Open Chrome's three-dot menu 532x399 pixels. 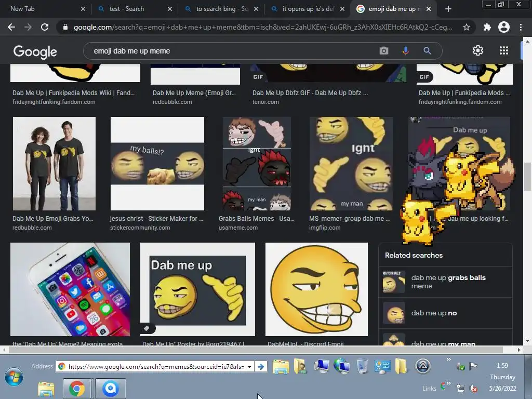coord(521,27)
